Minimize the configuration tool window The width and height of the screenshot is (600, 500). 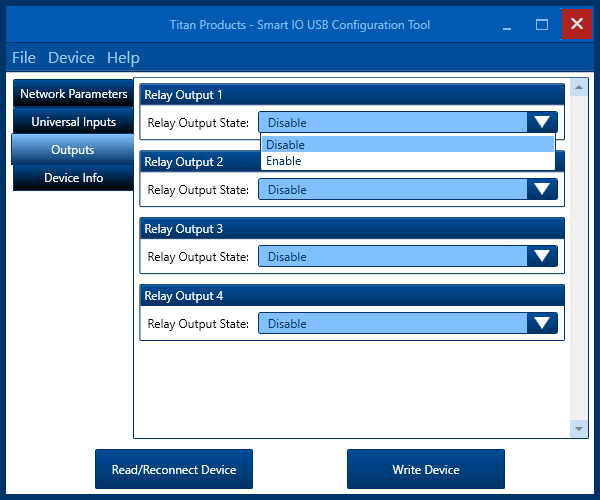click(x=509, y=24)
